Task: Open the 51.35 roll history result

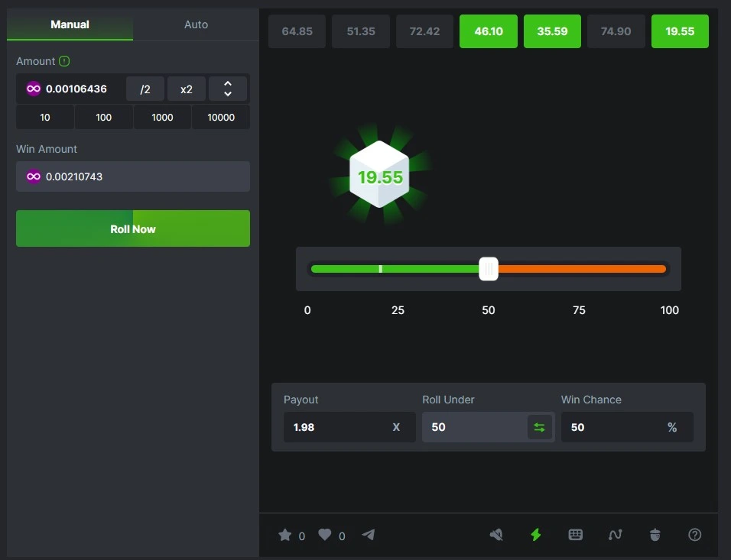Action: 361,31
